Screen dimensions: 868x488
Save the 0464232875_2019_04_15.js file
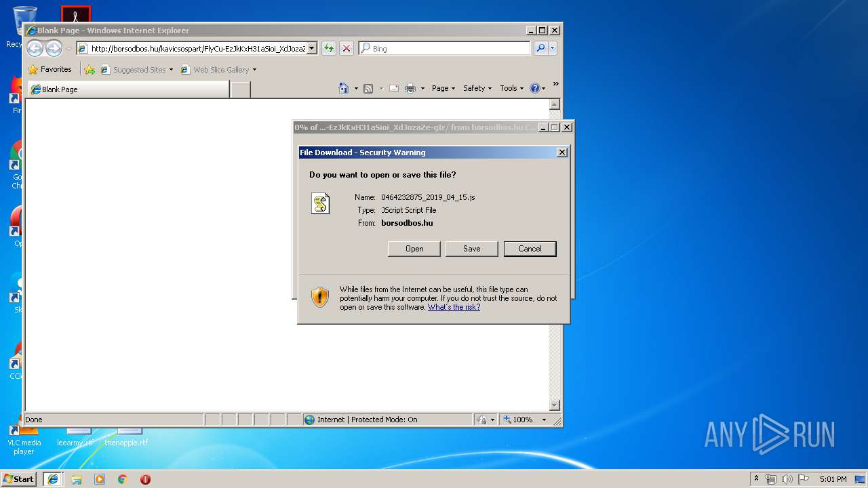click(472, 249)
